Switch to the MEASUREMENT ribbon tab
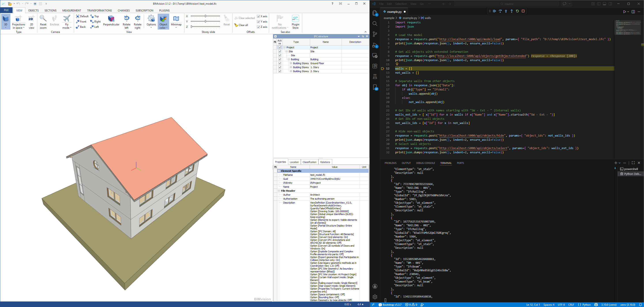644x307 pixels. coord(71,11)
